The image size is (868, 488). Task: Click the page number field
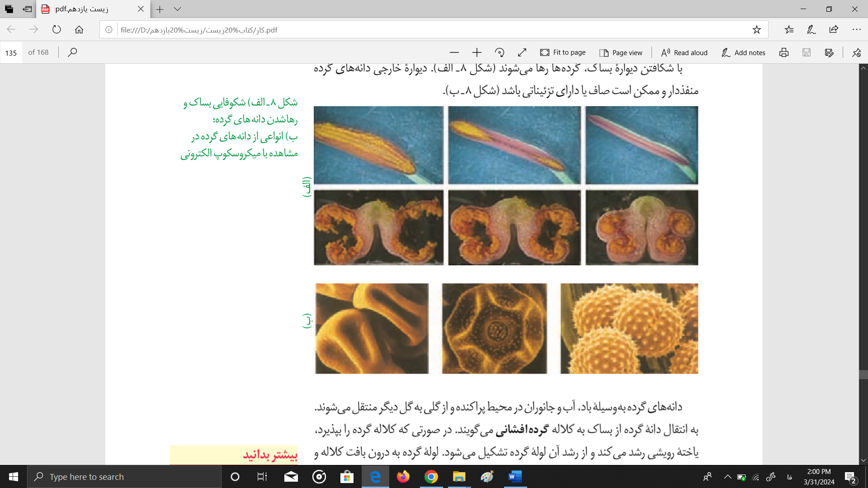(11, 53)
